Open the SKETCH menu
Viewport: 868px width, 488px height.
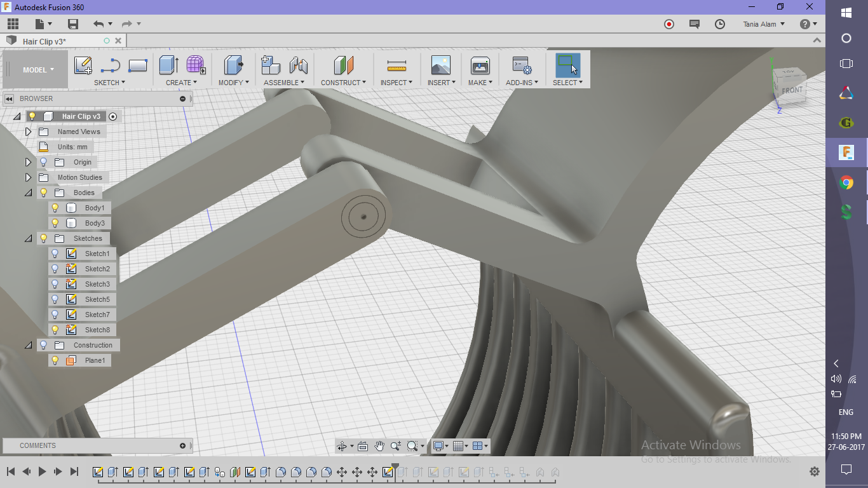[x=109, y=83]
